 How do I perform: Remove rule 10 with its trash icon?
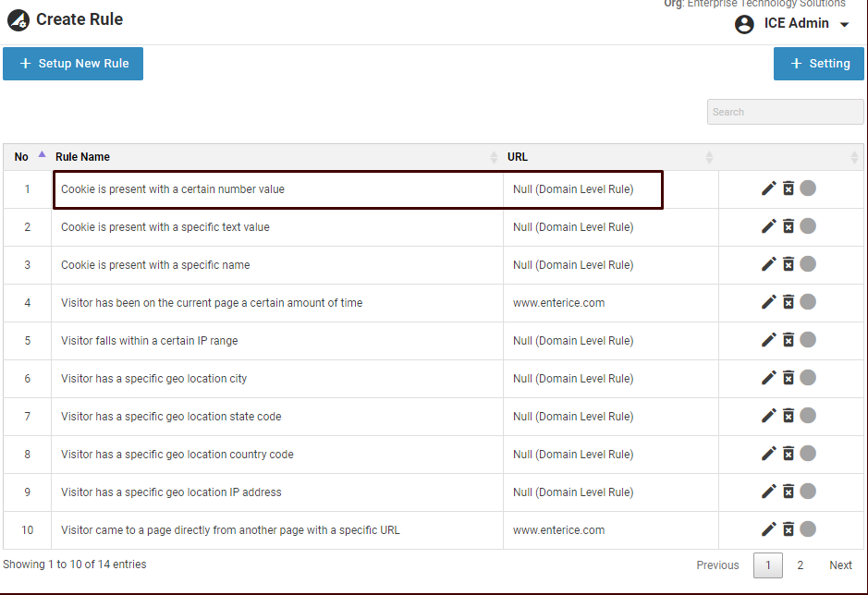click(789, 529)
